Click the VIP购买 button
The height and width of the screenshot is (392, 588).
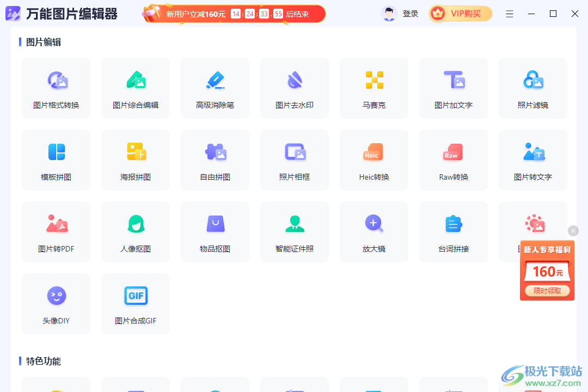click(461, 14)
